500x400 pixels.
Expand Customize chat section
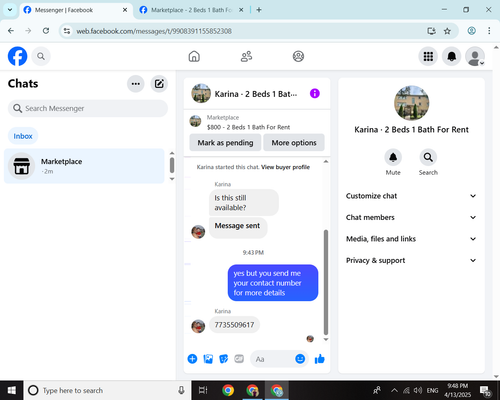(411, 196)
